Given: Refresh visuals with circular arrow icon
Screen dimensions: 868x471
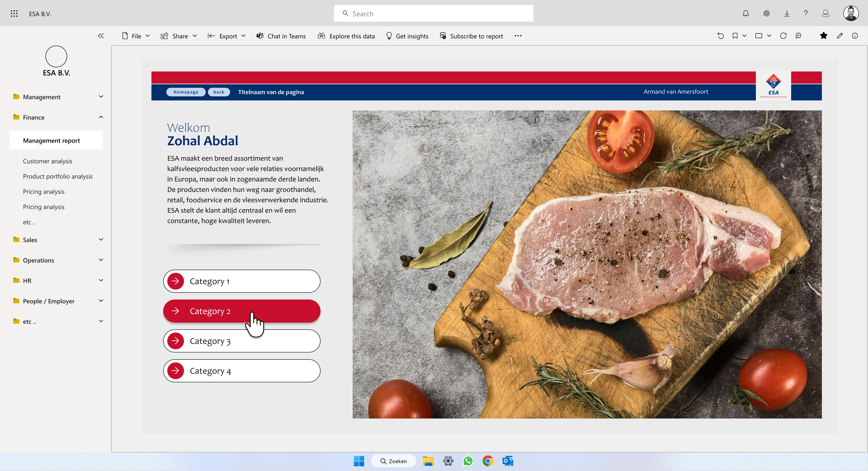Looking at the screenshot, I should pos(783,36).
